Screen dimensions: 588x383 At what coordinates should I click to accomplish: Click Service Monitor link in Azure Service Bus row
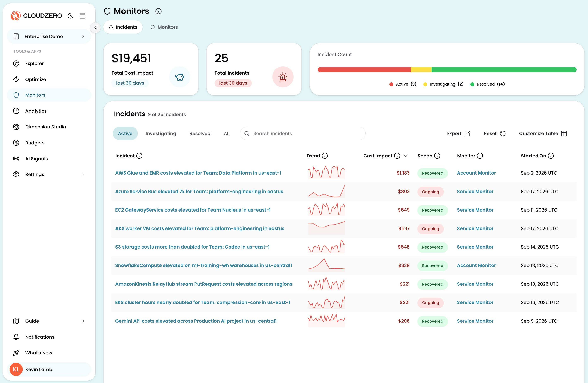(x=475, y=191)
